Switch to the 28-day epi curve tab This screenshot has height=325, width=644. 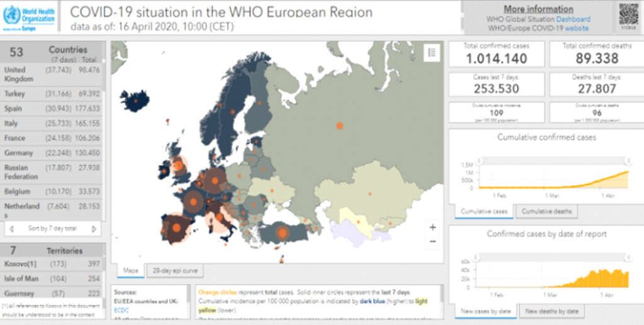(175, 270)
